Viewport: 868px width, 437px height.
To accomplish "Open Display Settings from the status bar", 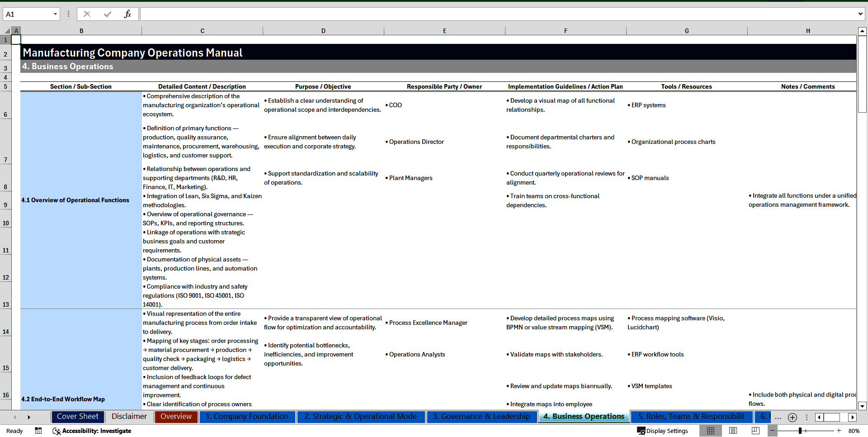I will (x=663, y=431).
